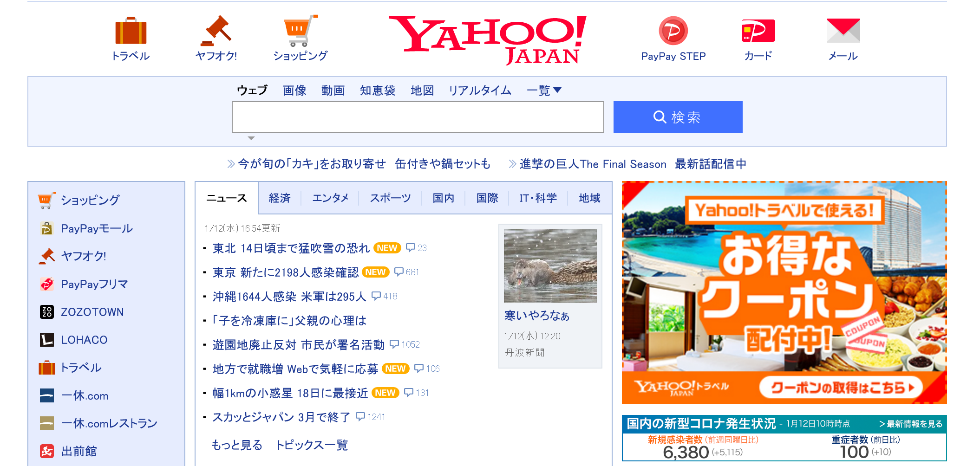Screen dimensions: 980x466
Task: Click the トピックス一覧 link
Action: coord(312,445)
